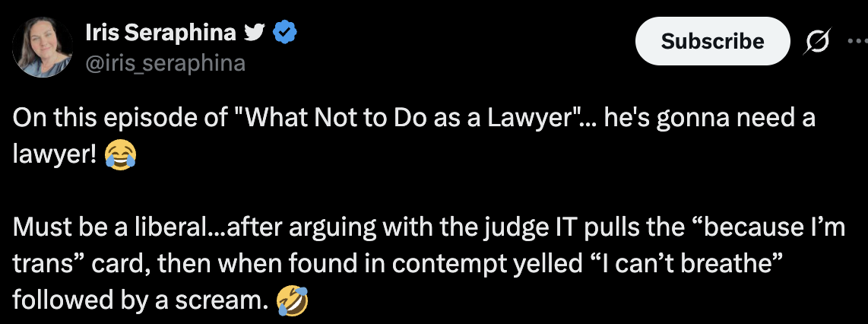Click the blue verified checkmark badge
This screenshot has height=324, width=868.
click(x=286, y=33)
